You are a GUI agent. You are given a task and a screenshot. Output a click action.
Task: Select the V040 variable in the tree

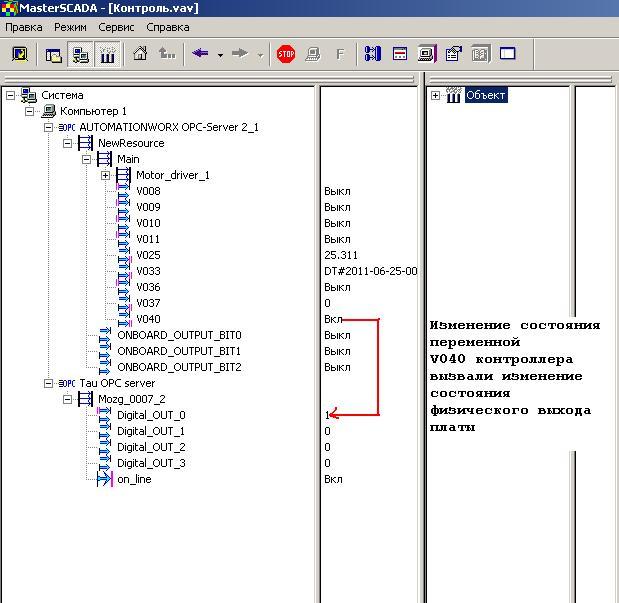tap(148, 320)
